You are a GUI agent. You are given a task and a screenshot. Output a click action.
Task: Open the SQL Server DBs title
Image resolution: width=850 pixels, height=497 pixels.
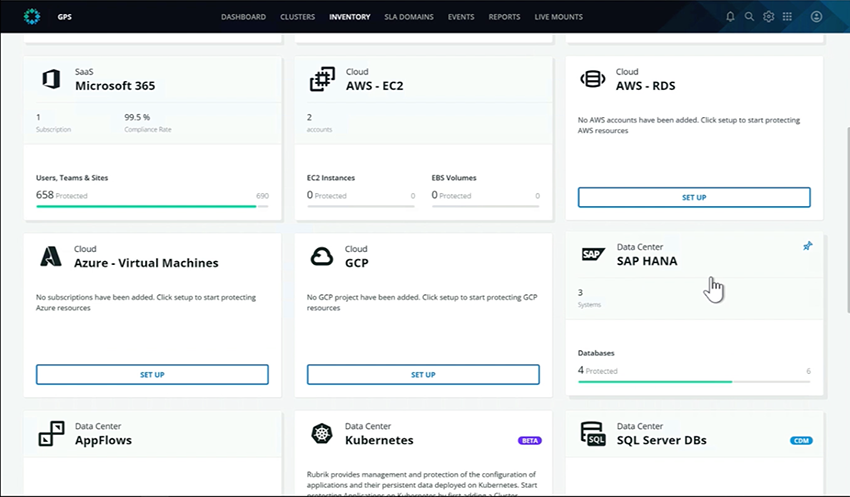point(661,440)
